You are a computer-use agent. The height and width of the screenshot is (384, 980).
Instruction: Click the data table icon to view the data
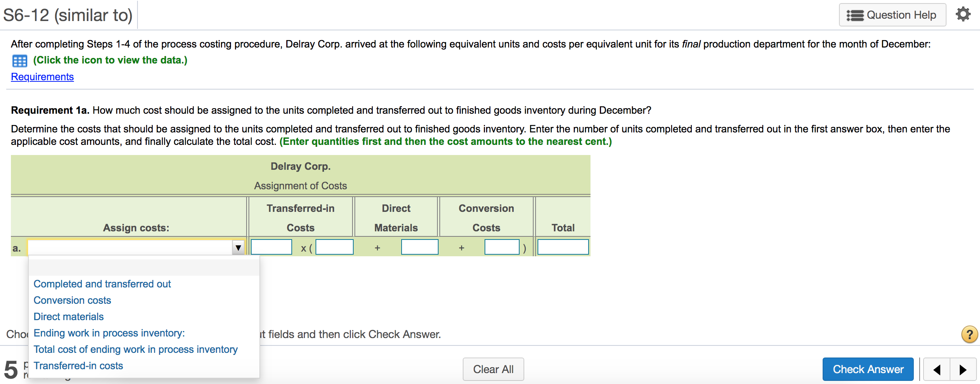click(19, 61)
